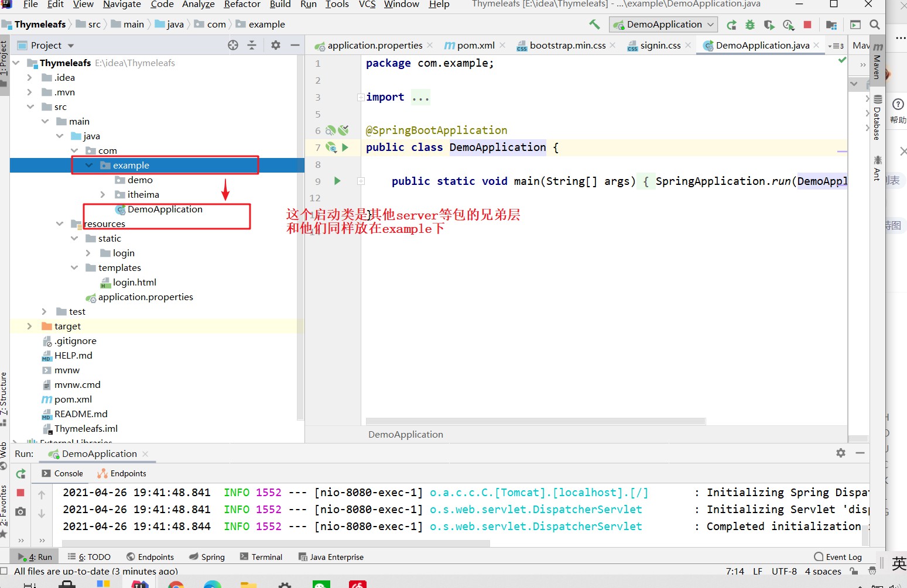Click the Build project hammer icon

pos(594,24)
